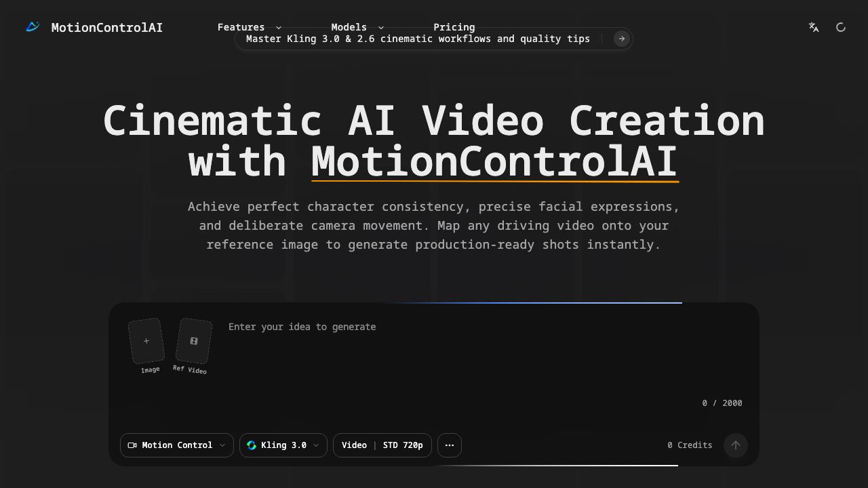Image resolution: width=868 pixels, height=488 pixels.
Task: Click the MotionControlAI logo icon
Action: (33, 27)
